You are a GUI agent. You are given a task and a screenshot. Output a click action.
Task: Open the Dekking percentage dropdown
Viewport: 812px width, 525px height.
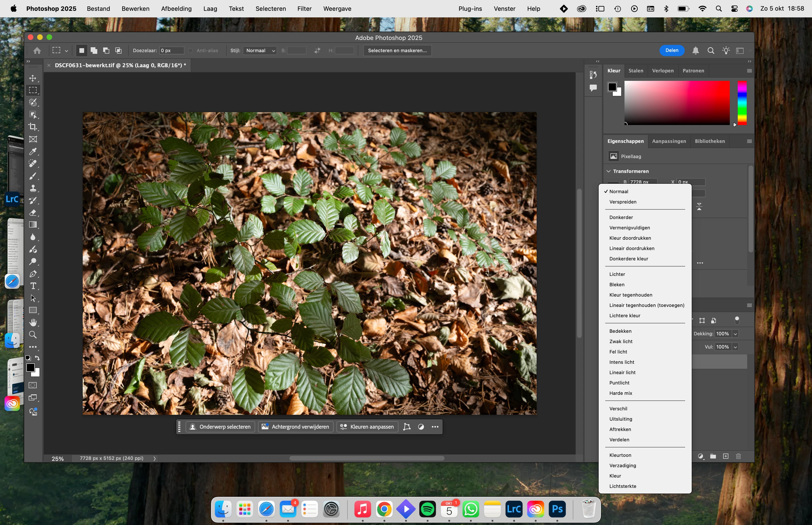coord(735,334)
